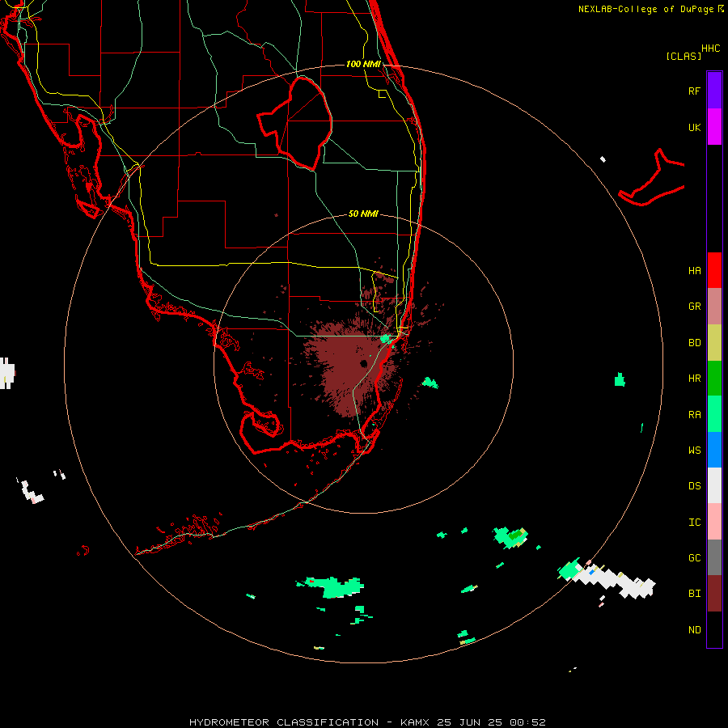Click the HA red legend swatch
This screenshot has height=728, width=728.
714,270
